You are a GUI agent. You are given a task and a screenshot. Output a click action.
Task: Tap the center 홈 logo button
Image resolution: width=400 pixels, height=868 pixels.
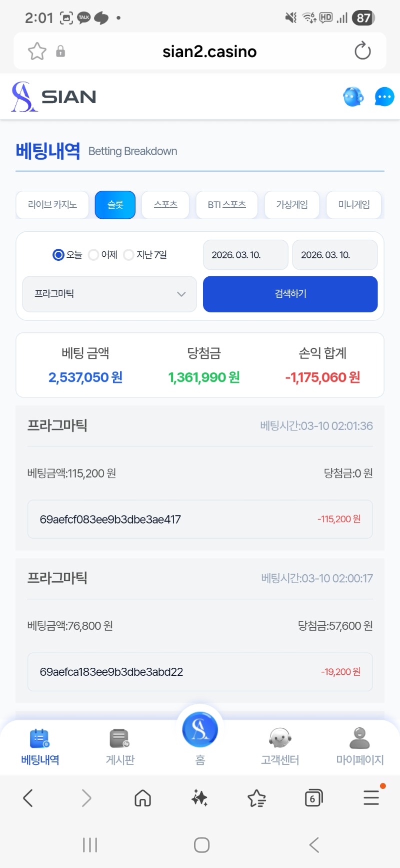coord(200,731)
